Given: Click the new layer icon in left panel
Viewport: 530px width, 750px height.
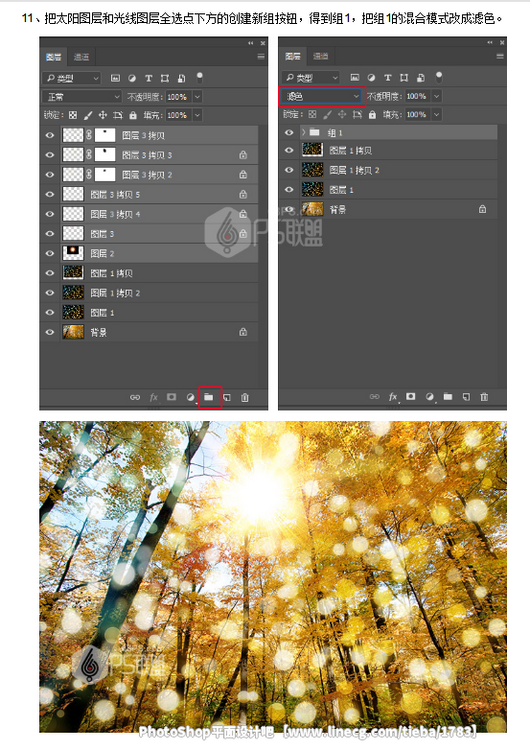Looking at the screenshot, I should tap(227, 397).
